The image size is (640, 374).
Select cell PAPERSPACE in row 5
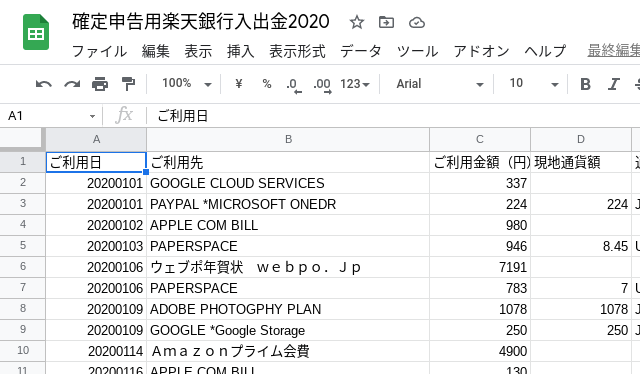[288, 246]
